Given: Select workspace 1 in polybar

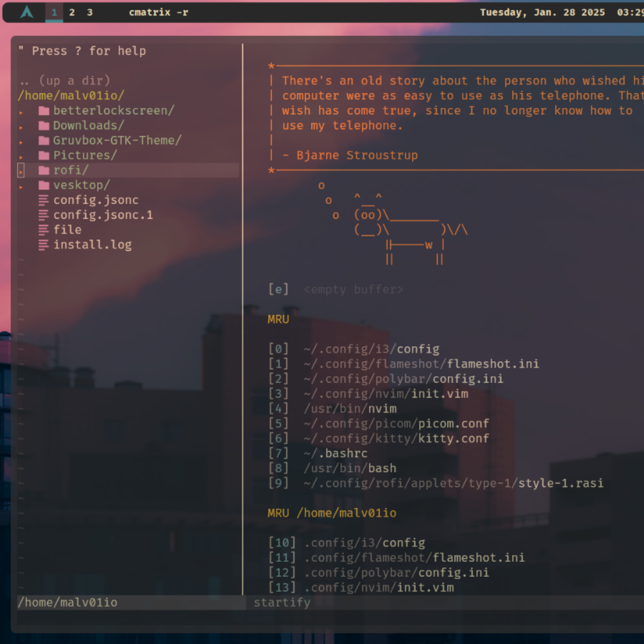Looking at the screenshot, I should point(54,12).
